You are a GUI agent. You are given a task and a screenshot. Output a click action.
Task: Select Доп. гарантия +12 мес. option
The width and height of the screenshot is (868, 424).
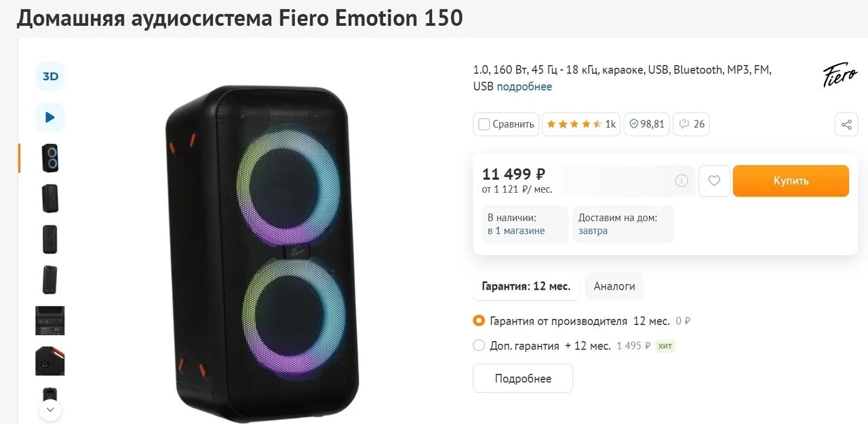(x=479, y=345)
